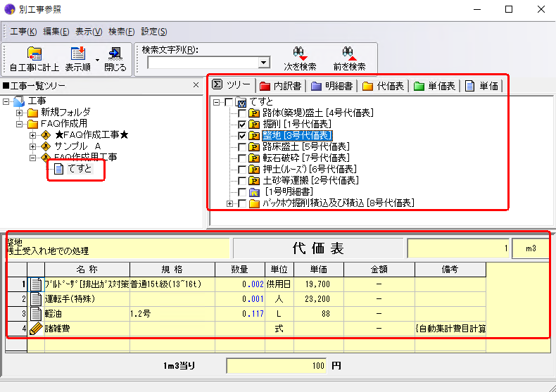The image size is (556, 392).
Task: Click 次を検索 binoculars icon
Action: [x=299, y=53]
